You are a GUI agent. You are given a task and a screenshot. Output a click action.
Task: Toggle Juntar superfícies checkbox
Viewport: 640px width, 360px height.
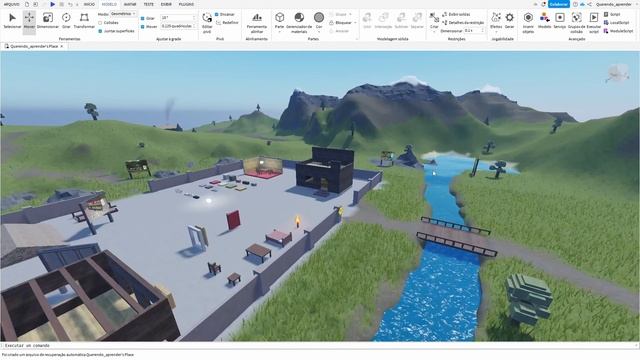(x=100, y=31)
